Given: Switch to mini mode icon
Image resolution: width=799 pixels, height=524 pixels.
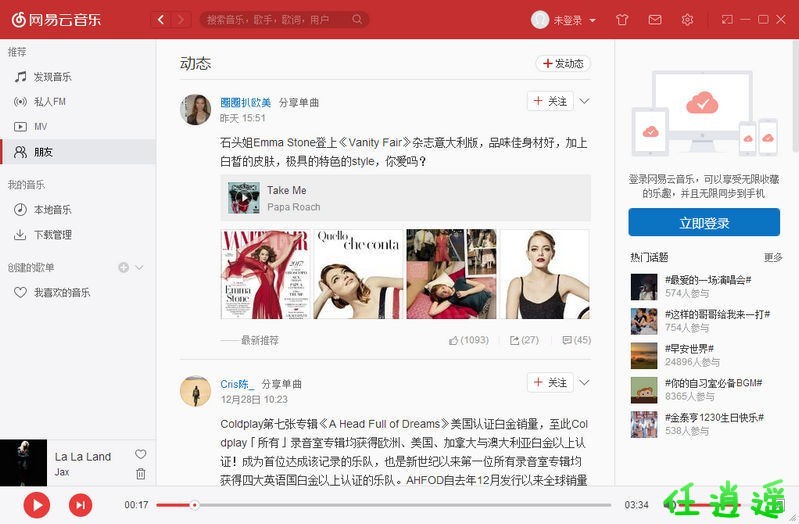Looking at the screenshot, I should tap(727, 19).
